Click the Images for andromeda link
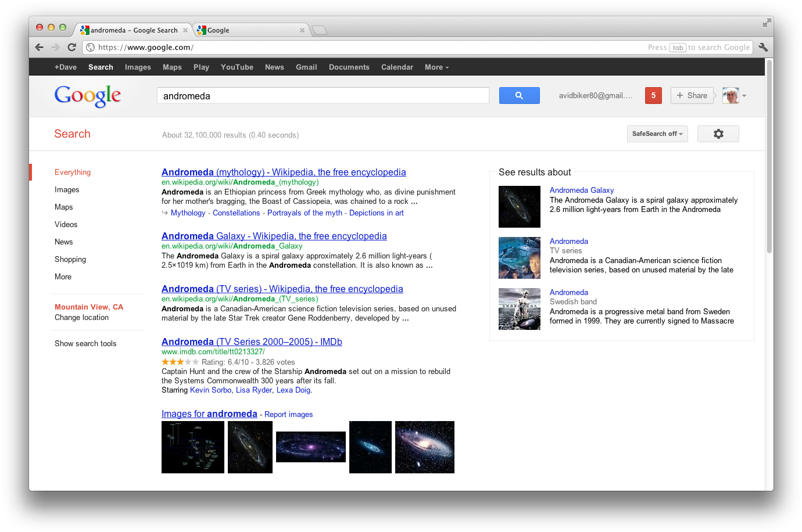The height and width of the screenshot is (532, 802). pyautogui.click(x=209, y=414)
